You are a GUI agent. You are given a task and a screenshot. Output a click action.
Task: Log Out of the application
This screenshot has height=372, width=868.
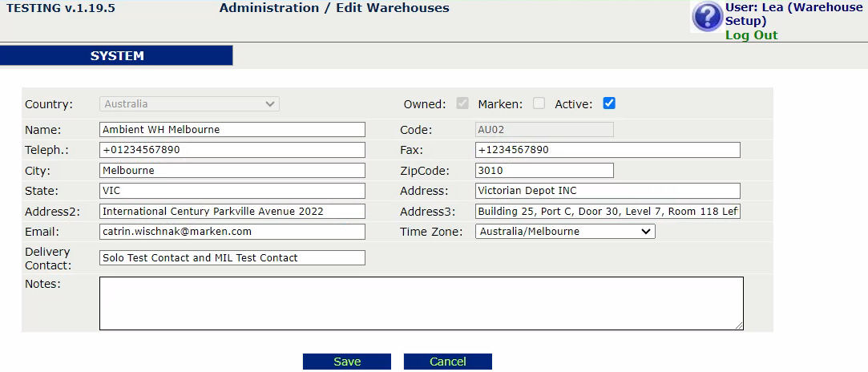tap(751, 35)
